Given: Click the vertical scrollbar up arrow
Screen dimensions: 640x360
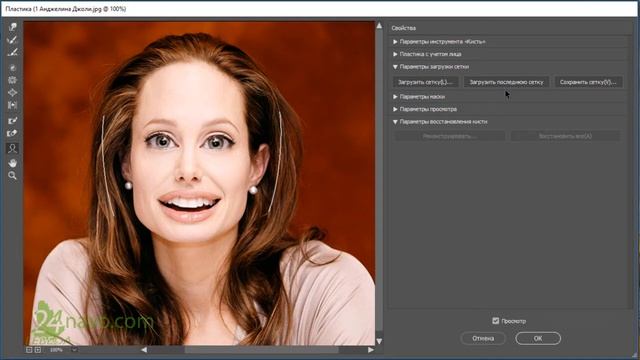Looking at the screenshot, I should point(379,26).
